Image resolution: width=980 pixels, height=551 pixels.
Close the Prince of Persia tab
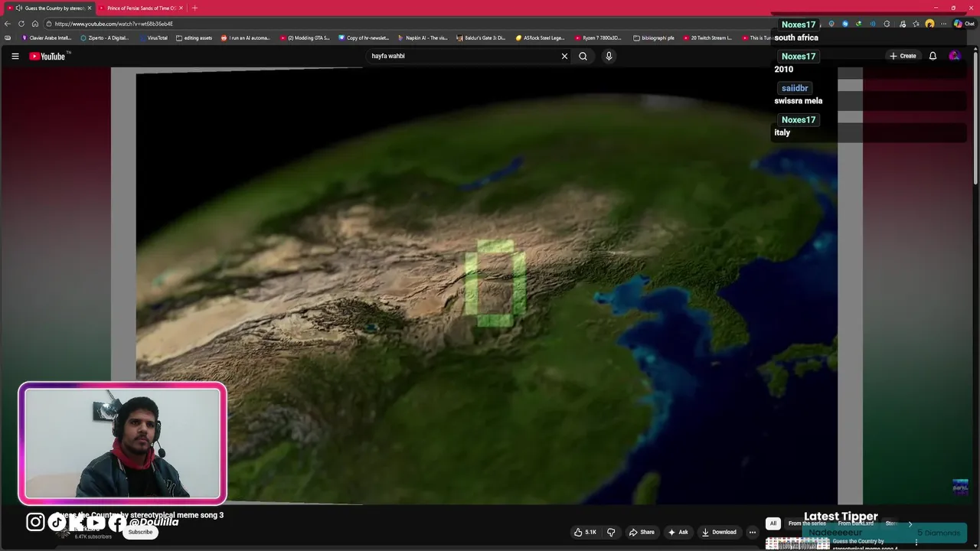click(x=181, y=8)
